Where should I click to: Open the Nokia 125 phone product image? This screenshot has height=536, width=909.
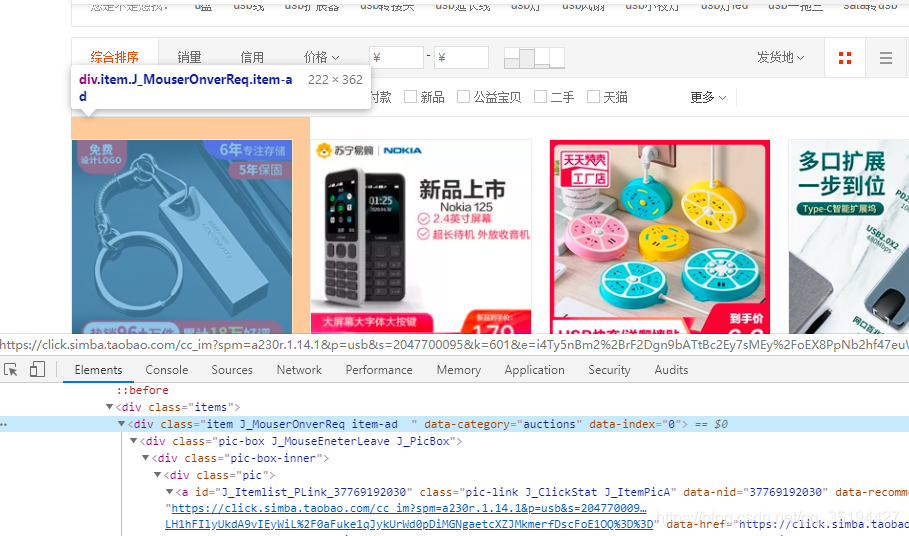point(421,236)
